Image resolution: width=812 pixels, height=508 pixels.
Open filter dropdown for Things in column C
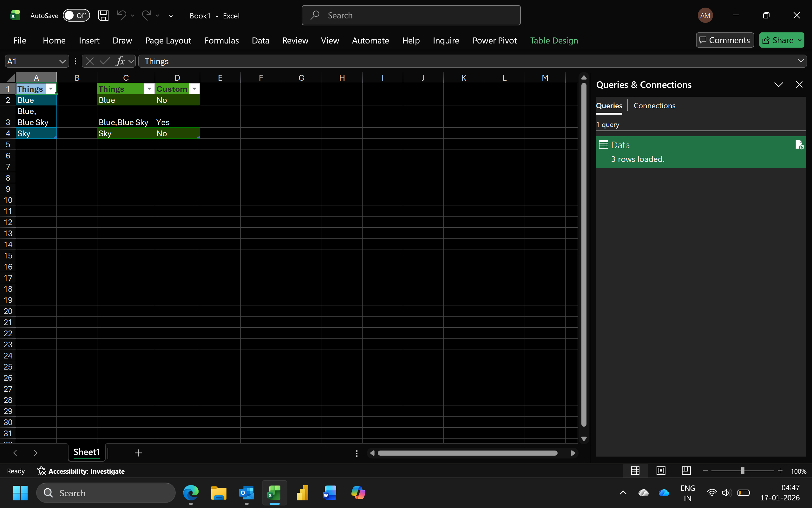(149, 89)
